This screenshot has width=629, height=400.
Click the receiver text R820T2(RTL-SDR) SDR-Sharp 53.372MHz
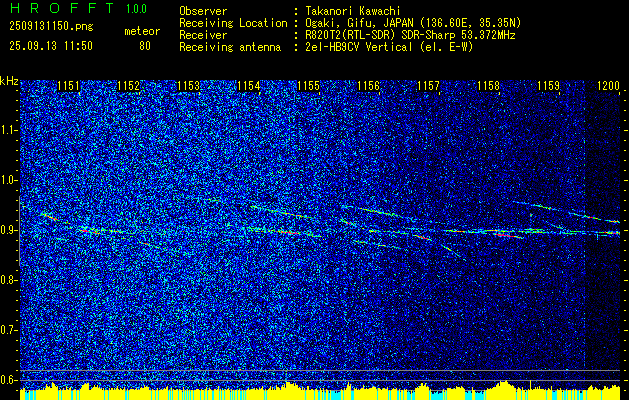coord(410,35)
